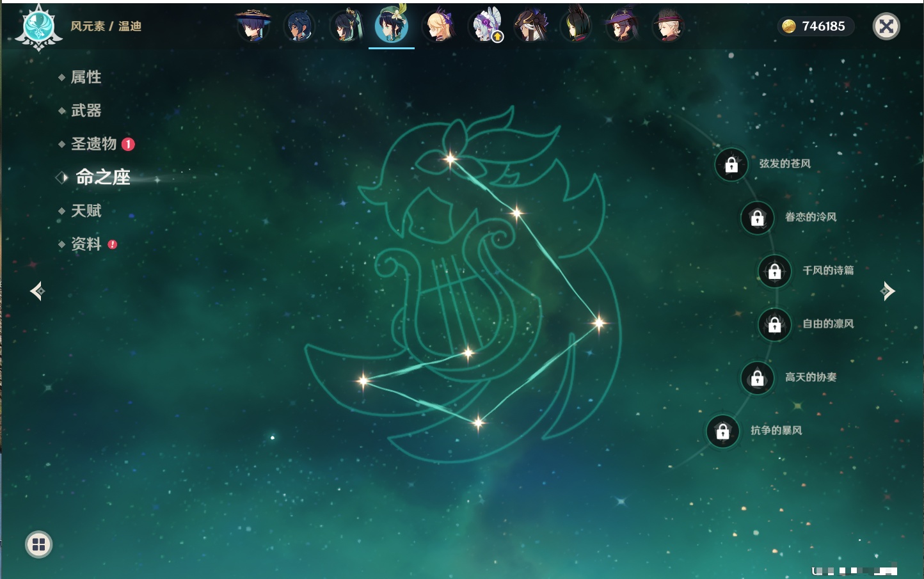
Task: Click the Mora amount 746185
Action: (x=824, y=26)
